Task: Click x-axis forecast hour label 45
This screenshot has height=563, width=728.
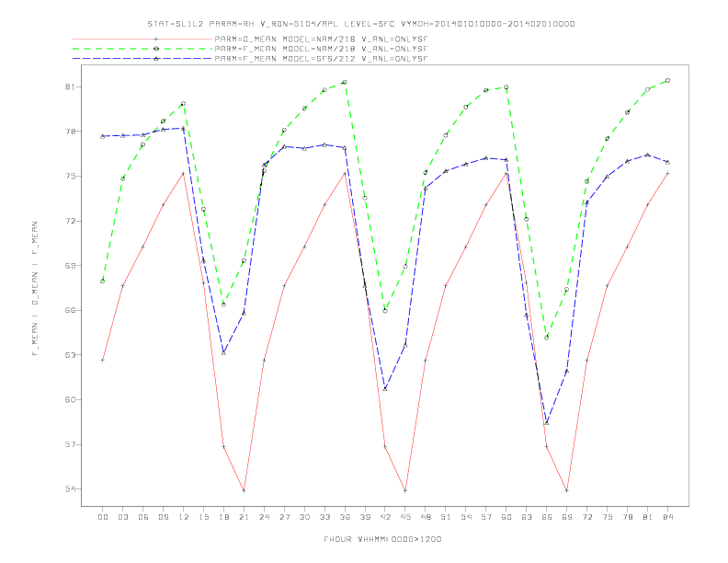Action: pos(405,517)
